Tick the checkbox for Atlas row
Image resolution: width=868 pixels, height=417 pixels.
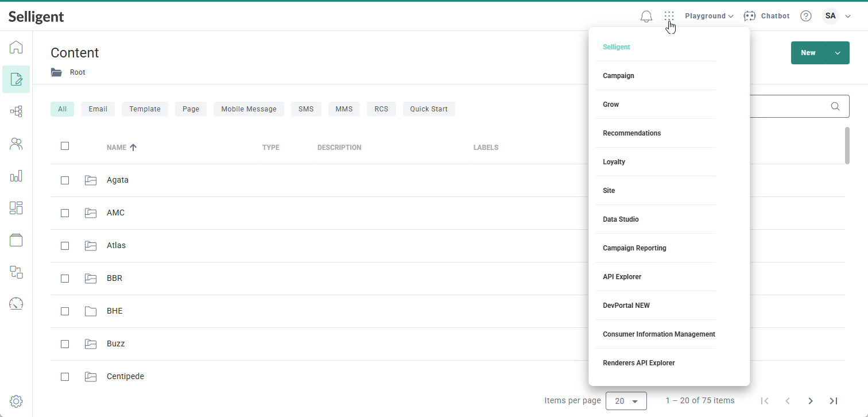click(x=65, y=246)
